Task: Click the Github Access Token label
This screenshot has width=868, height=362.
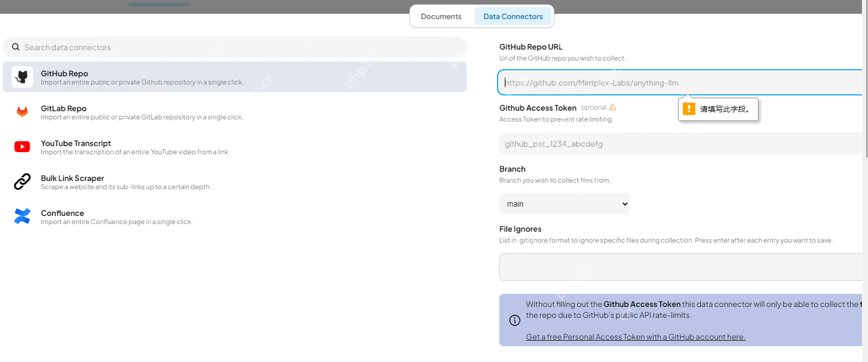Action: (538, 108)
